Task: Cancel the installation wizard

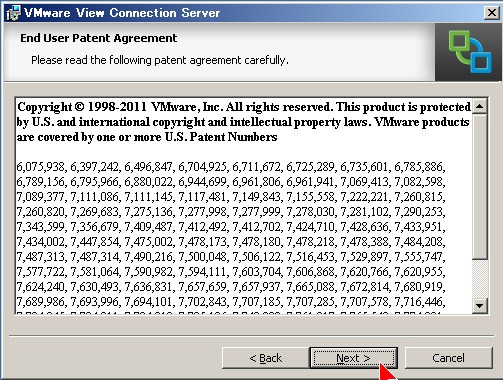Action: click(448, 358)
